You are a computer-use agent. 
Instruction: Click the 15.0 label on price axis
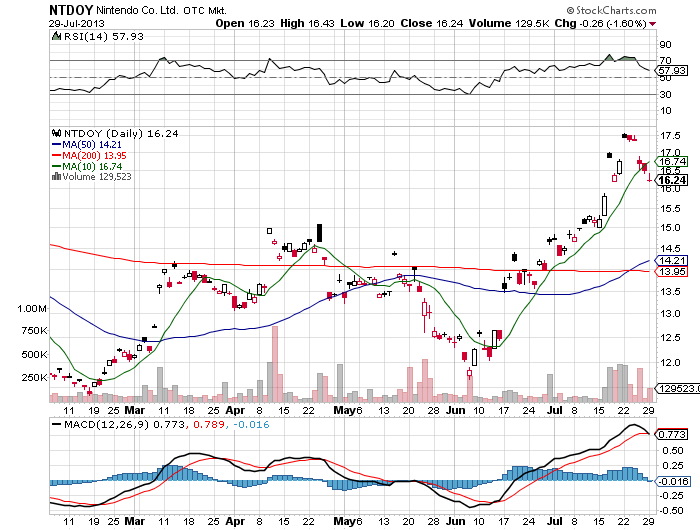pos(671,228)
